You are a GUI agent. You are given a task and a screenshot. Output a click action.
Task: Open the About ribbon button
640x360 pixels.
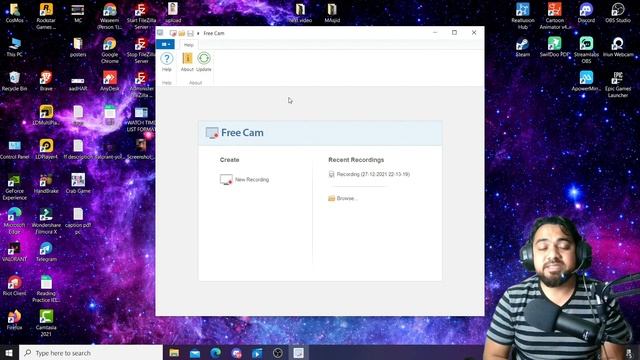[x=187, y=62]
